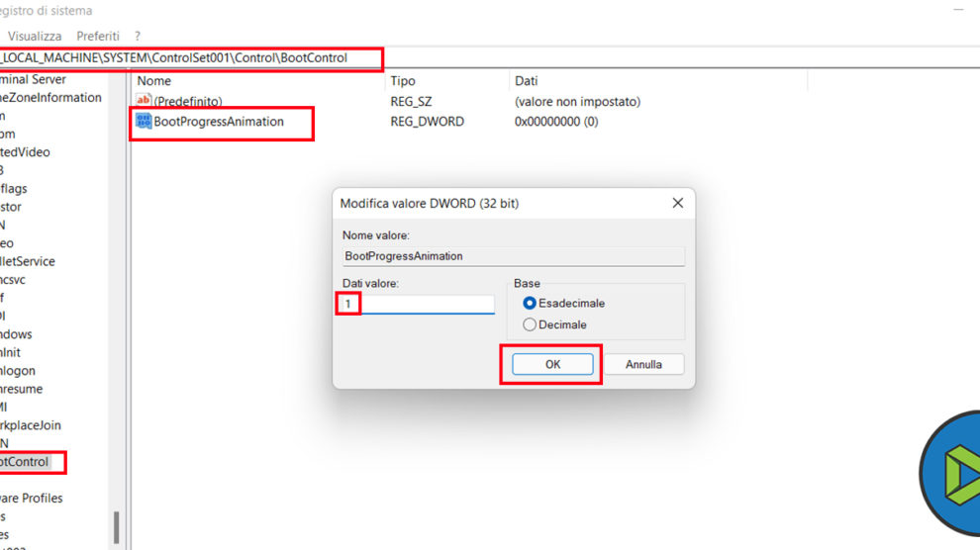Select the TimeZoneInformation tree key

[x=50, y=98]
